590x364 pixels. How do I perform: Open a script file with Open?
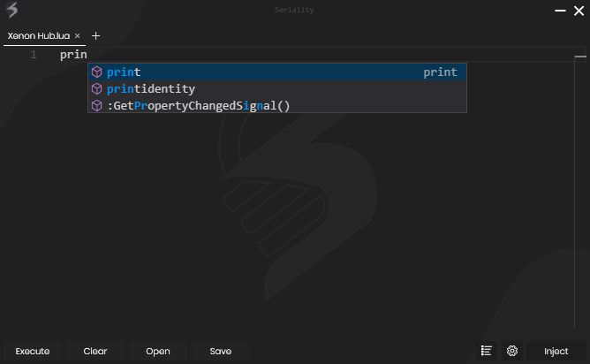(x=158, y=351)
